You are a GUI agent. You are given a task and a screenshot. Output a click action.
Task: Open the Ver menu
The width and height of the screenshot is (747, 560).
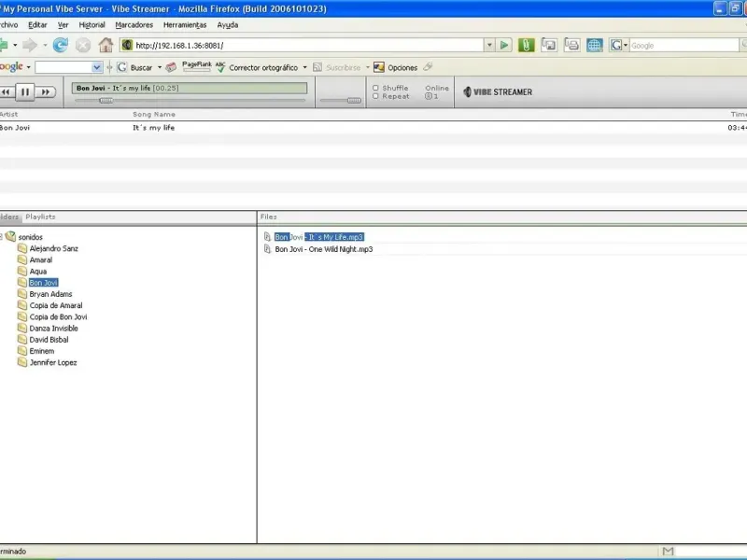63,25
